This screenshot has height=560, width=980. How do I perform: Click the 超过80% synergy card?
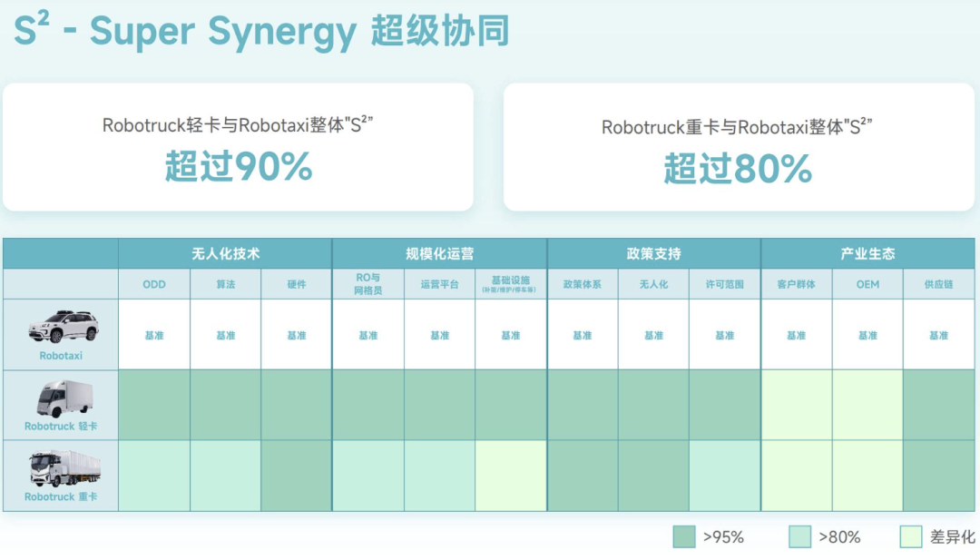tap(739, 147)
